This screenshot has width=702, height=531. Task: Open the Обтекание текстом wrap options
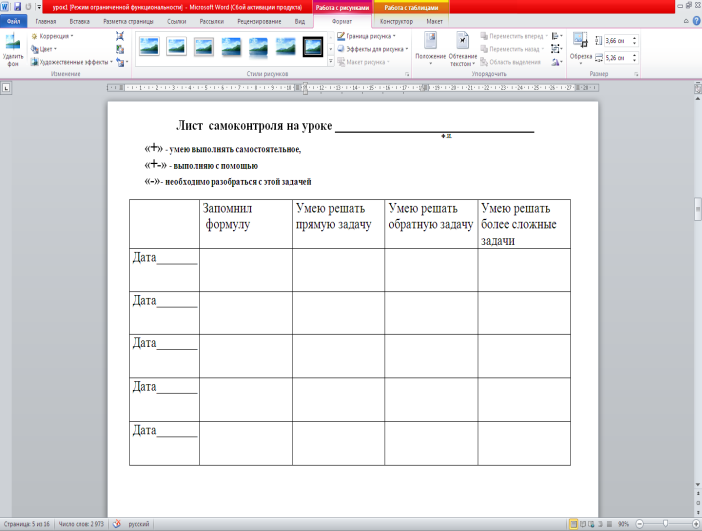click(x=463, y=50)
